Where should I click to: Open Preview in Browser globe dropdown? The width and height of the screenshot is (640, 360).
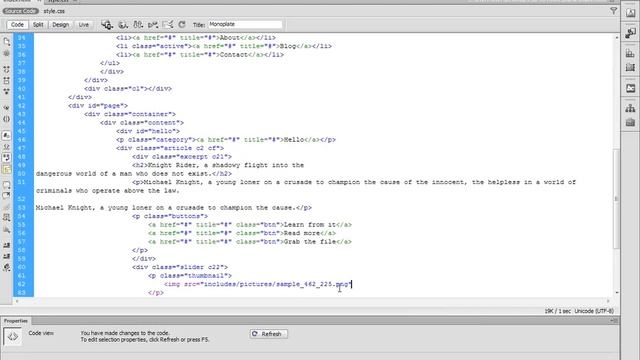[123, 25]
